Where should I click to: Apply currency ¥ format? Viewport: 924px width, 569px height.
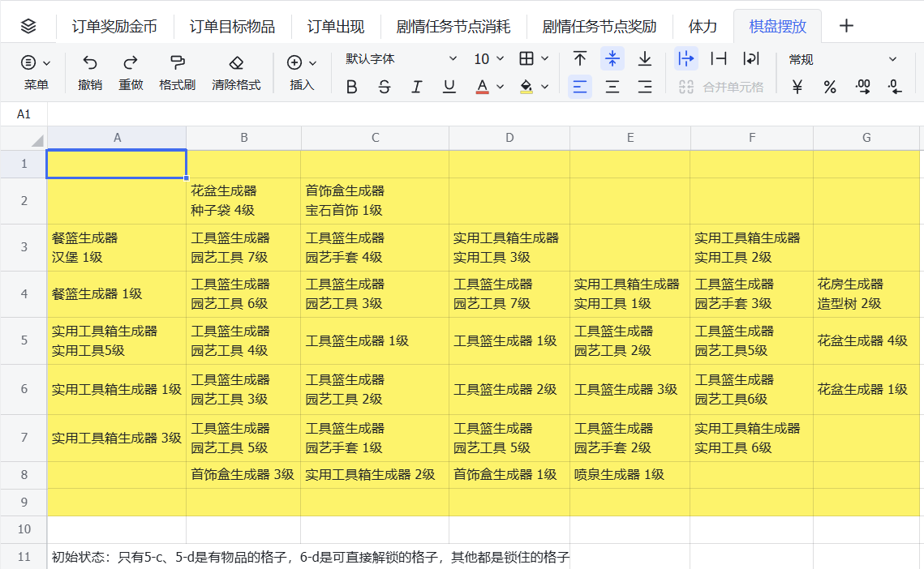(x=797, y=88)
